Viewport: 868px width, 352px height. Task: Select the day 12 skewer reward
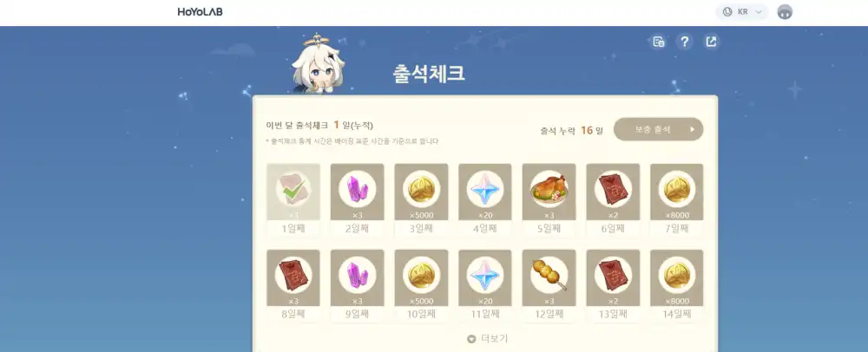(x=549, y=286)
